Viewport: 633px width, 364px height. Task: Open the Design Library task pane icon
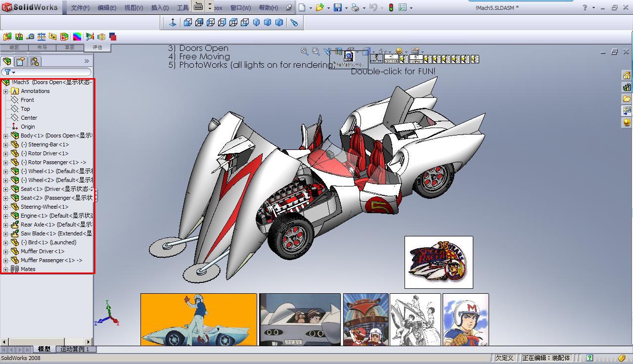tap(627, 87)
